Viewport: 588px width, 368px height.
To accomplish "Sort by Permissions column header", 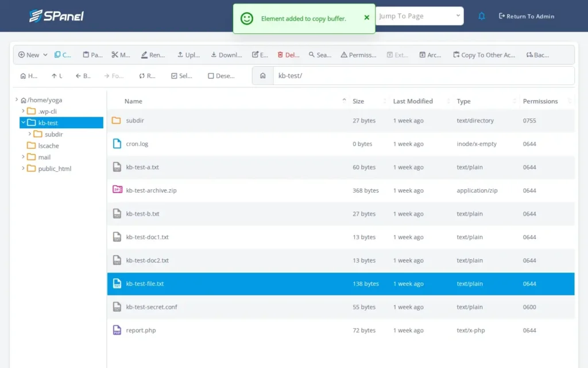I will [x=540, y=101].
